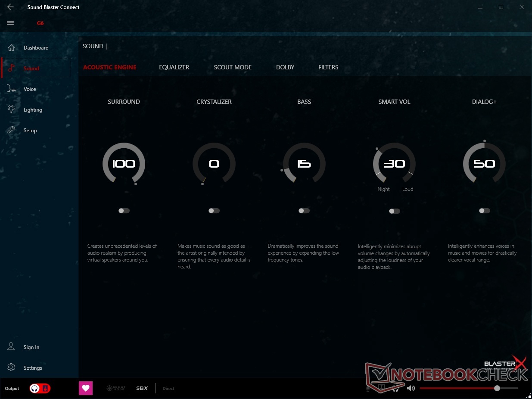Open Dashboard in the sidebar
This screenshot has width=532, height=399.
[36, 48]
